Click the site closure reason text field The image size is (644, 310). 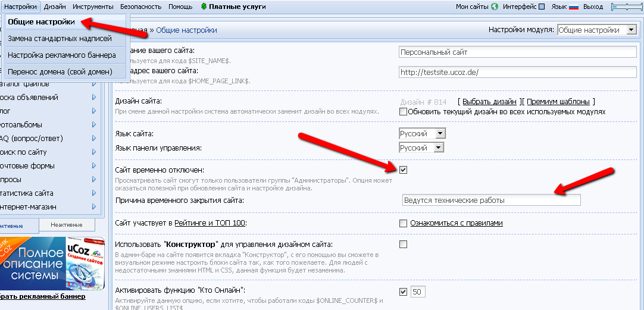click(x=491, y=200)
